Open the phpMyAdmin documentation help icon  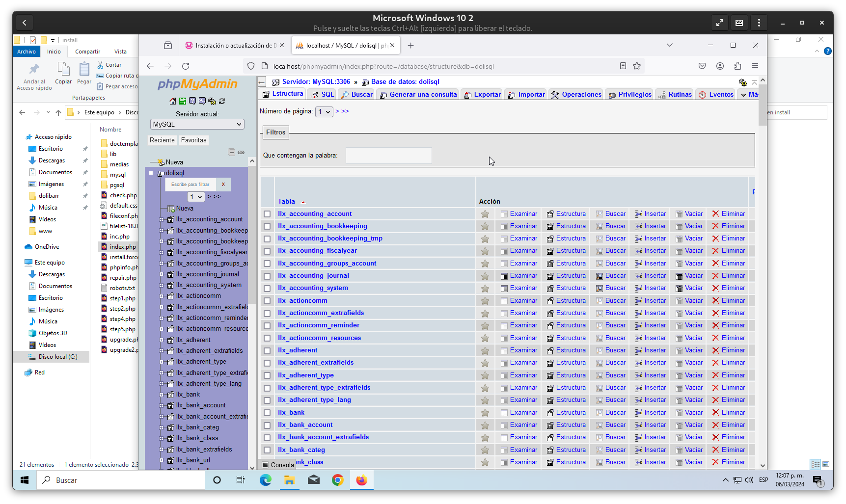click(x=192, y=101)
